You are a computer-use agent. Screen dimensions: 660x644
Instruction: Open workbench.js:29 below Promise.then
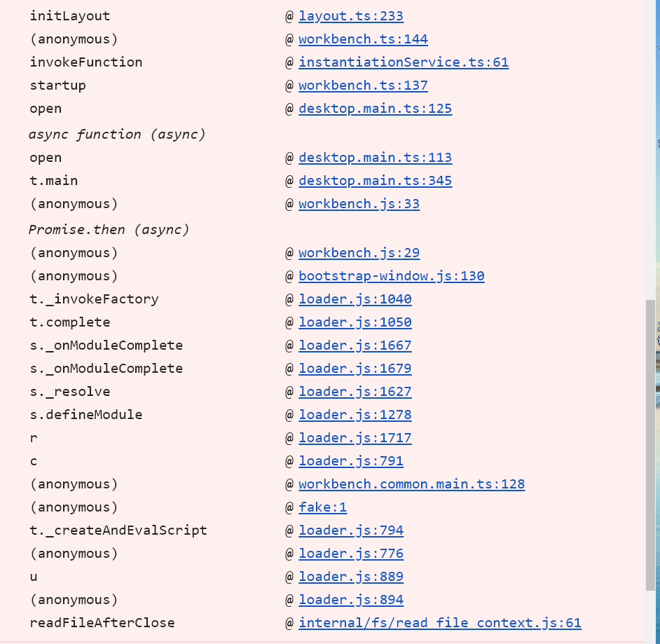[x=359, y=252]
